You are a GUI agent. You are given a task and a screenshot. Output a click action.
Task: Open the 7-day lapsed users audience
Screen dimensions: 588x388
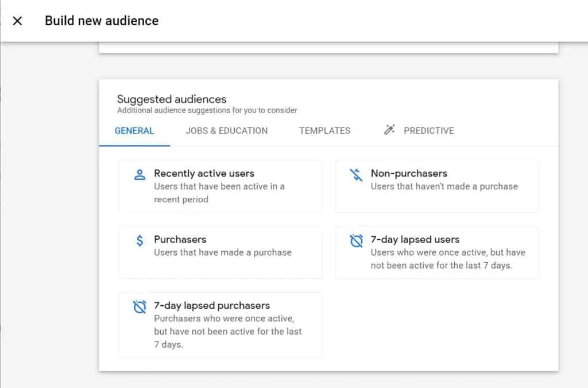coord(437,252)
